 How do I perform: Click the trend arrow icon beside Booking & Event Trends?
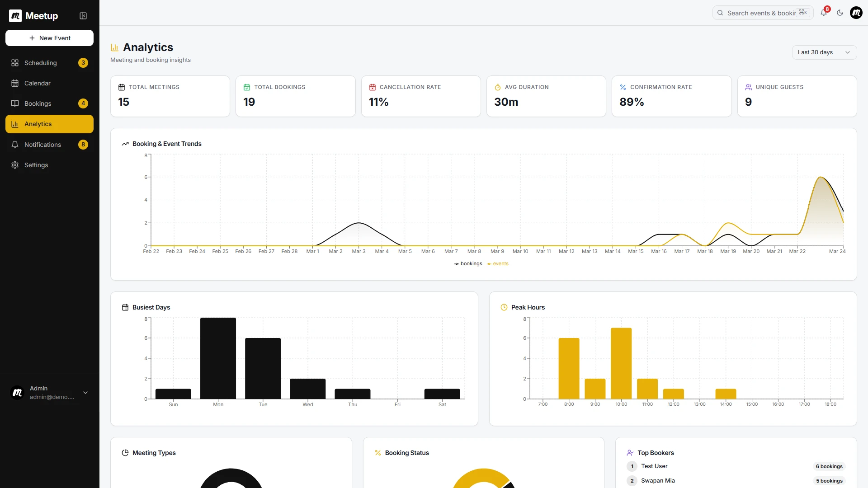[x=125, y=144]
